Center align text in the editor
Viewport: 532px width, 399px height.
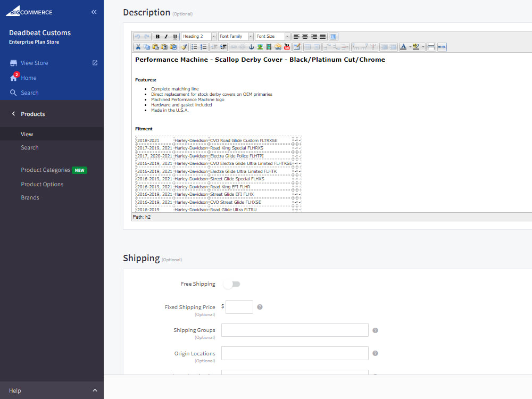coord(305,36)
